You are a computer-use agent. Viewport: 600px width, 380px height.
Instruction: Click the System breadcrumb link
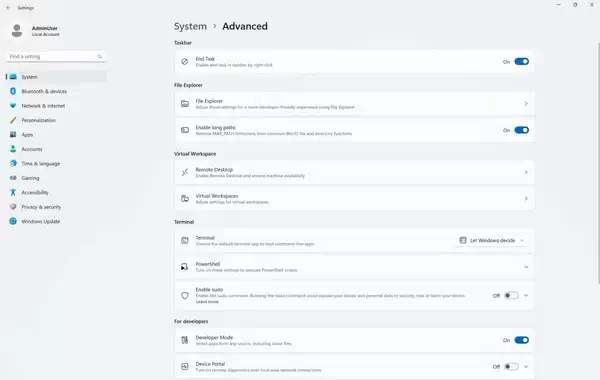(x=190, y=26)
